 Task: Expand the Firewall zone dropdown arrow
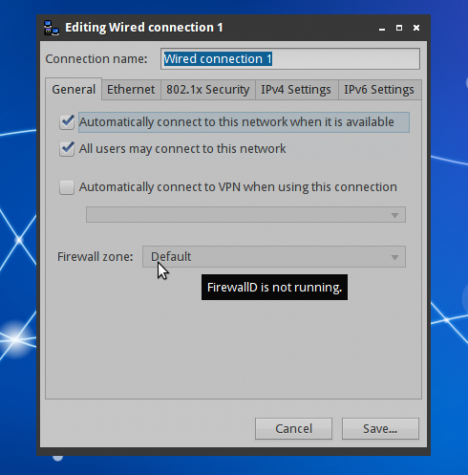[395, 257]
